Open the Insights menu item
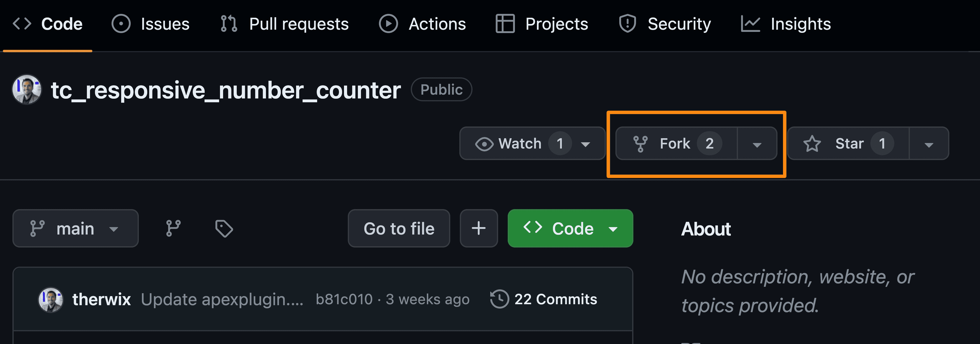 click(800, 23)
